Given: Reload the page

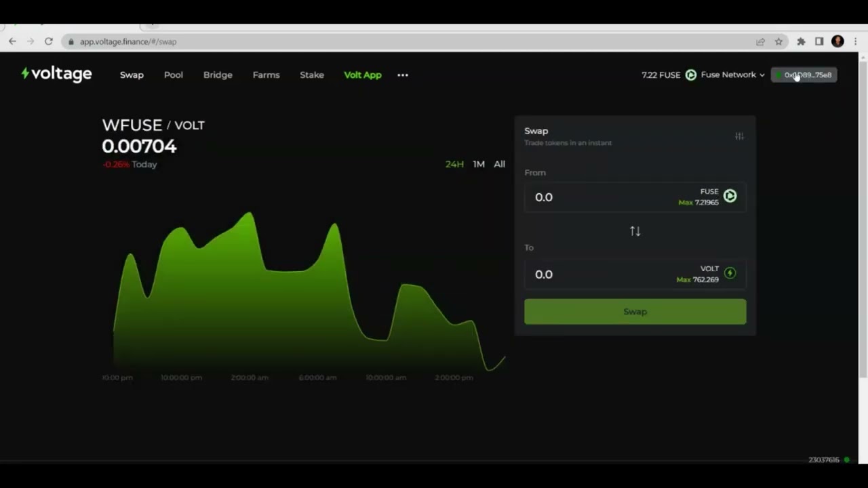Looking at the screenshot, I should (49, 41).
